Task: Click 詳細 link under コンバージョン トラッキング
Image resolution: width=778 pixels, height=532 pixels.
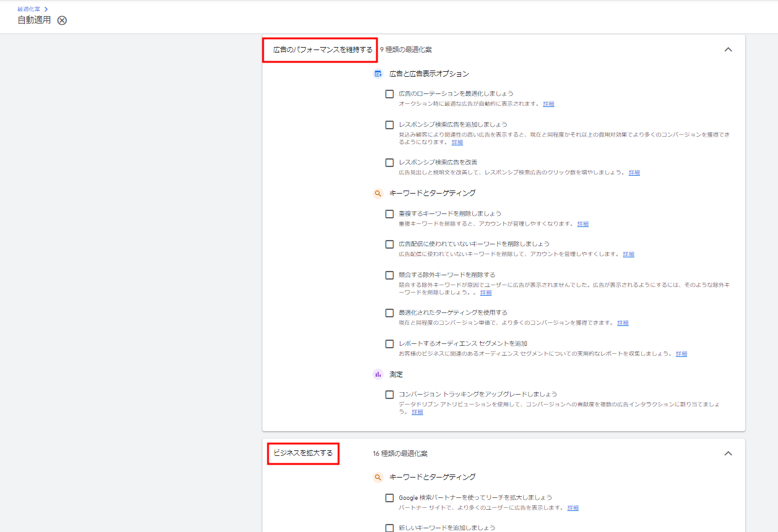Action: pos(417,412)
